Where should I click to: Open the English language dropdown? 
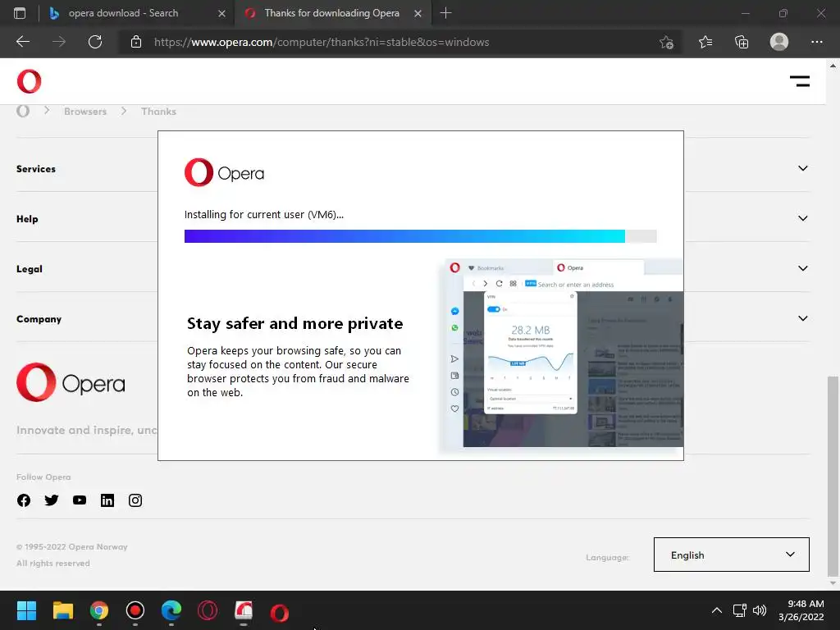click(731, 555)
